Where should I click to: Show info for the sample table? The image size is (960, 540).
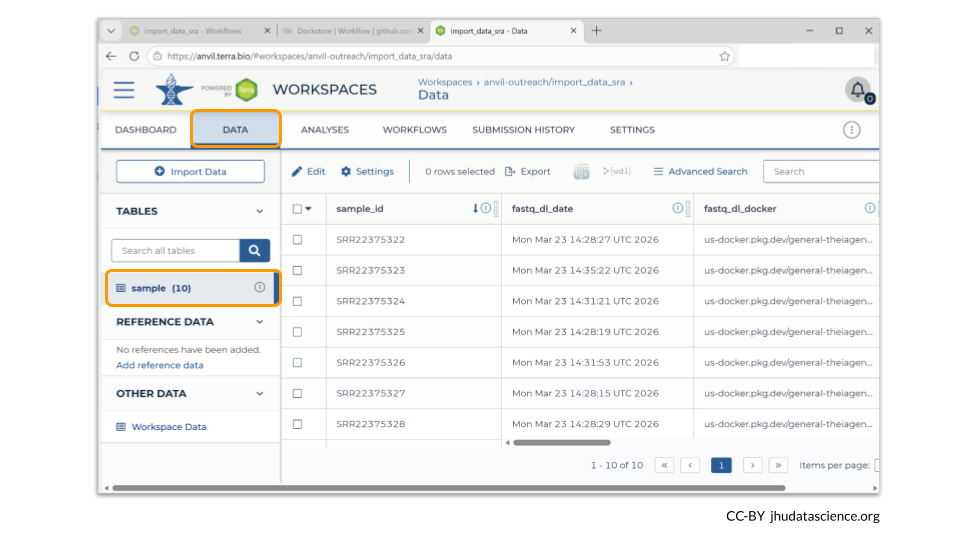tap(260, 287)
